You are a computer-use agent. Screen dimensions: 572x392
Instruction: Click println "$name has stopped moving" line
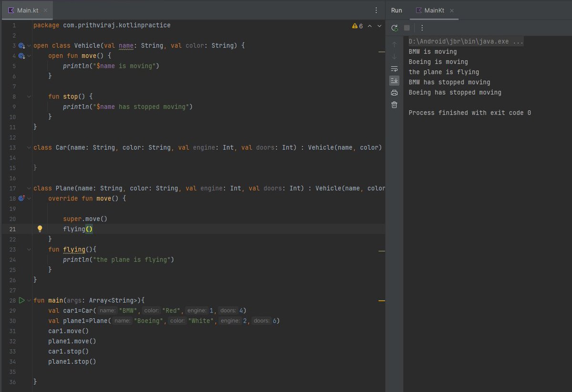pos(128,107)
